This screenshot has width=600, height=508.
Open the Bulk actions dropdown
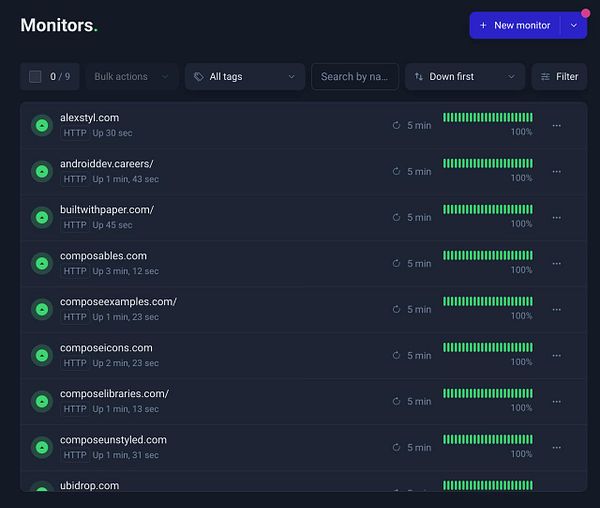pyautogui.click(x=132, y=77)
